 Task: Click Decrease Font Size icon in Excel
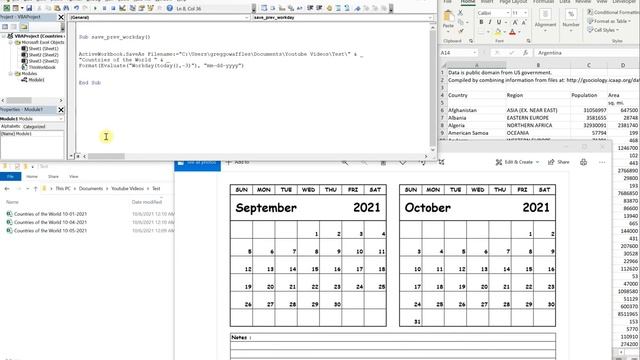pyautogui.click(x=524, y=22)
